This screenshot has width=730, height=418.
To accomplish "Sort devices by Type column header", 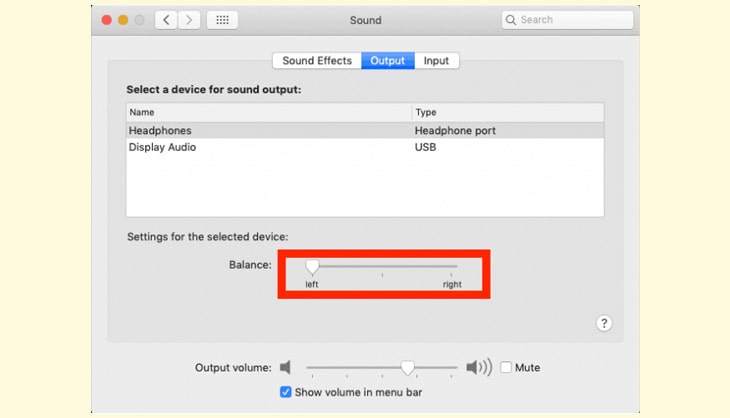I will (507, 113).
